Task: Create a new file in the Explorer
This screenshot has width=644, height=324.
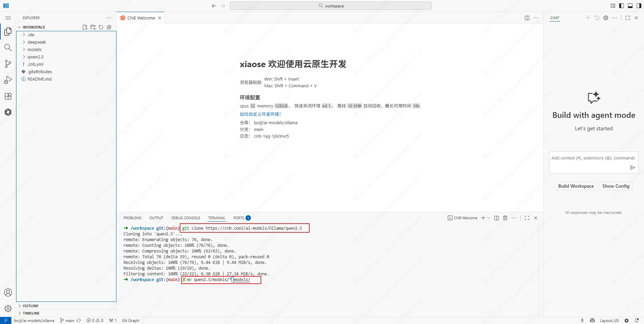Action: [x=85, y=27]
